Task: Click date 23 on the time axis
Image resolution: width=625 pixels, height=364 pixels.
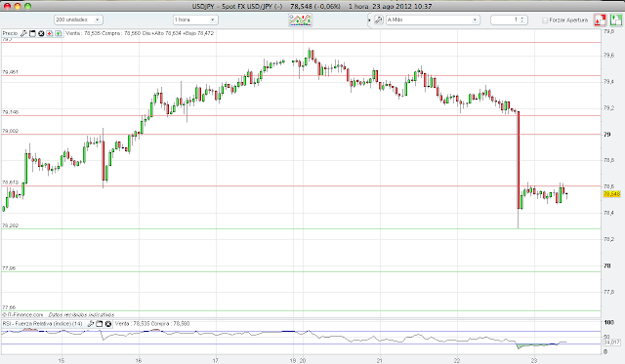Action: (x=534, y=360)
